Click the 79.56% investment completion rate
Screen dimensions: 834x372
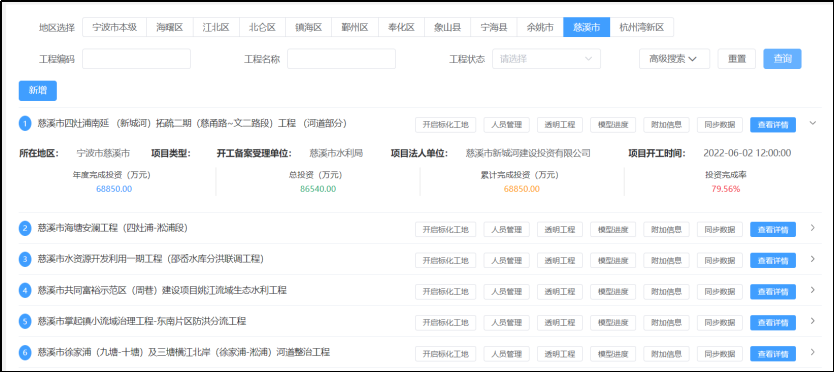[725, 188]
